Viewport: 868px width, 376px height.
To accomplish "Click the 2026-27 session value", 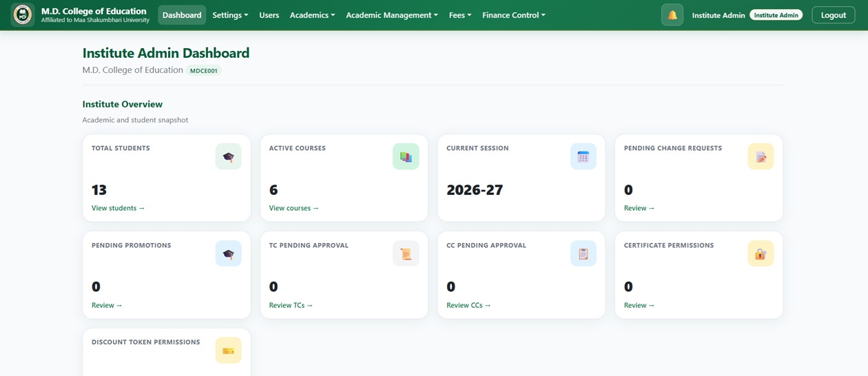I will tap(475, 190).
